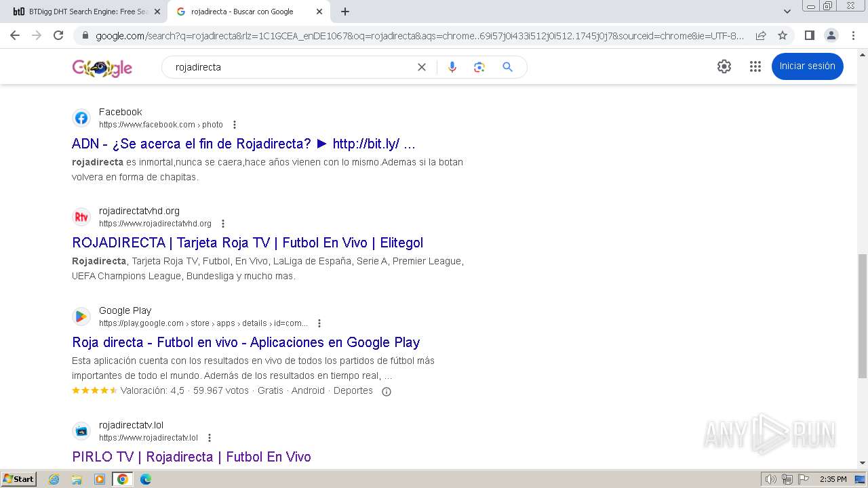Screen dimensions: 868x488
Task: Open File Explorer from taskbar
Action: tap(77, 479)
